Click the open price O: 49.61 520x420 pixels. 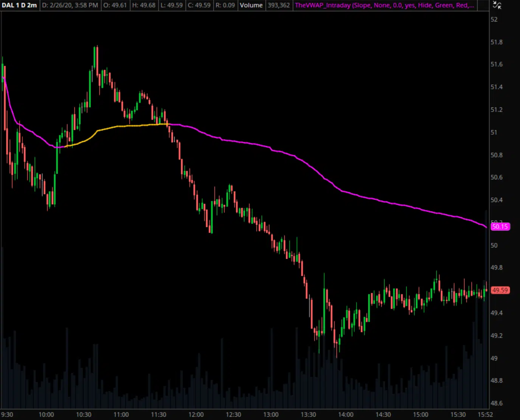point(115,5)
